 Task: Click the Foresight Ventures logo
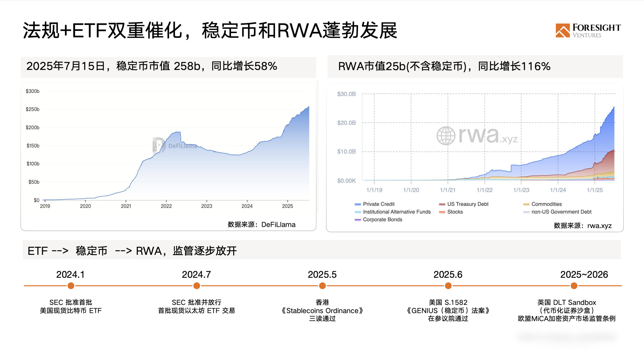588,31
